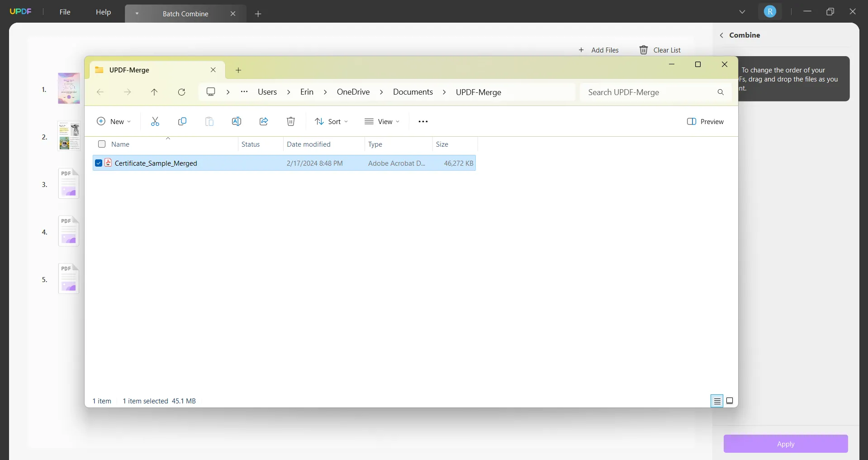Refresh the UPDF-Merge folder
The height and width of the screenshot is (460, 868).
[182, 92]
